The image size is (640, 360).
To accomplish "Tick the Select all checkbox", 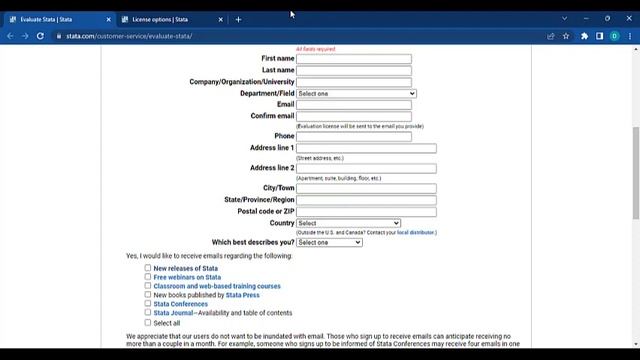I will 147,322.
